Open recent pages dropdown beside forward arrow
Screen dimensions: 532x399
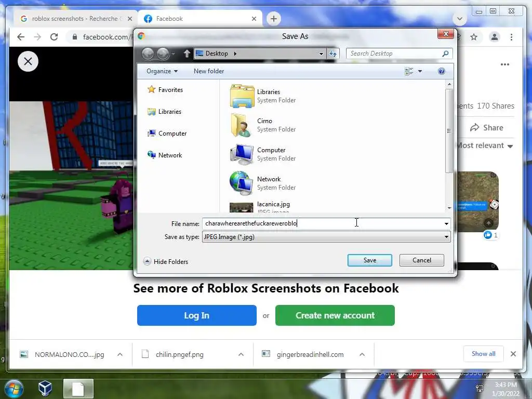[x=173, y=54]
